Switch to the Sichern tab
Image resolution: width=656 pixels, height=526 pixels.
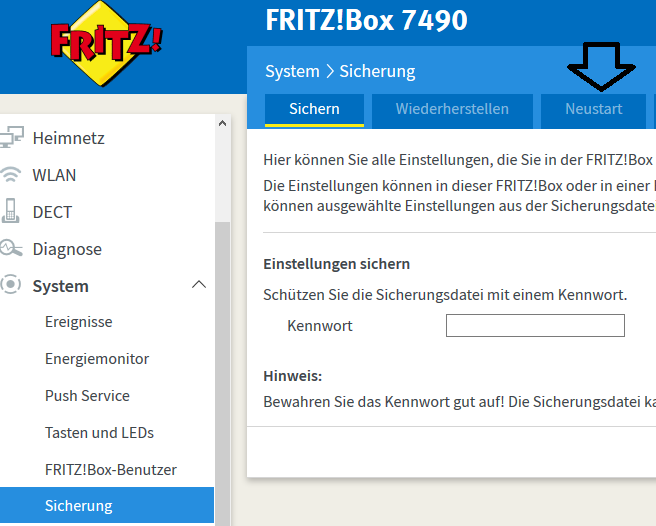pyautogui.click(x=314, y=110)
